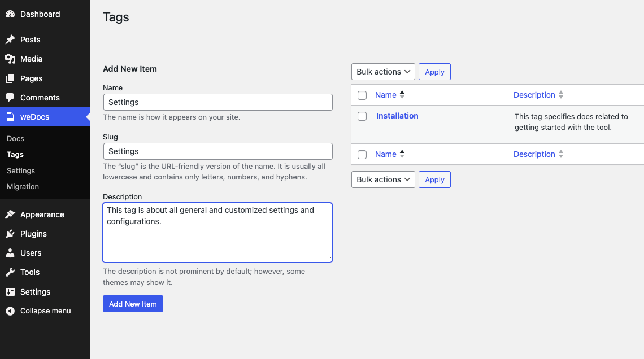Click sort arrows beside bottom Description header
Screen dimensions: 644x359
[560, 154]
